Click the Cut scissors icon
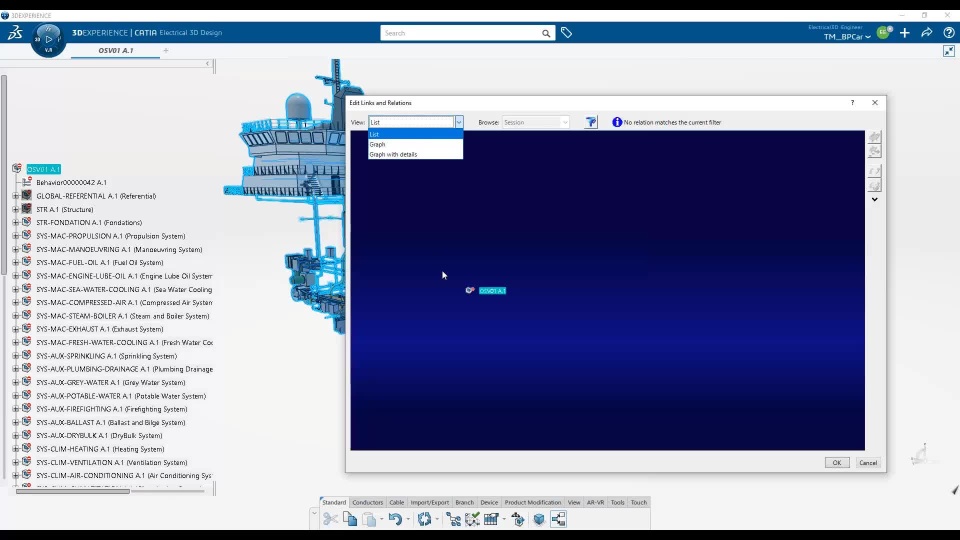Viewport: 960px width, 540px height. 331,519
